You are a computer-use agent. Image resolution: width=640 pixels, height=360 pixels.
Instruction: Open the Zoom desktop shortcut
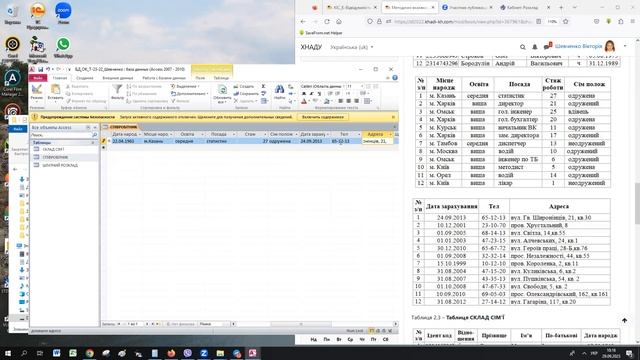[63, 13]
